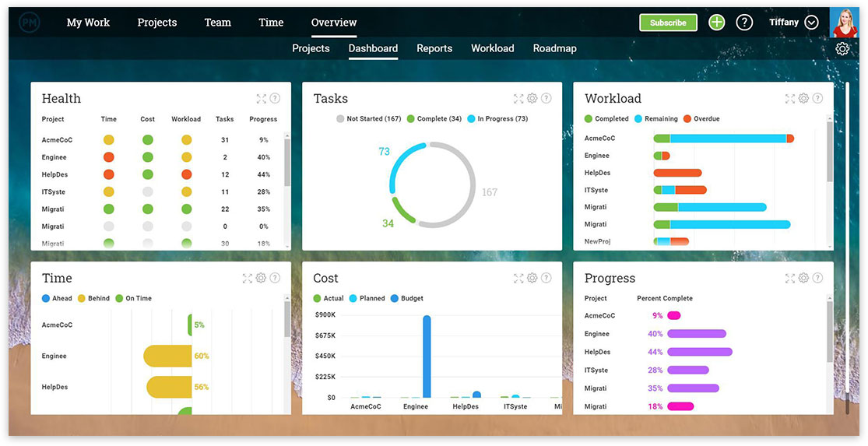868x446 pixels.
Task: Click HelpDes red Time status dot in Health
Action: click(x=109, y=174)
